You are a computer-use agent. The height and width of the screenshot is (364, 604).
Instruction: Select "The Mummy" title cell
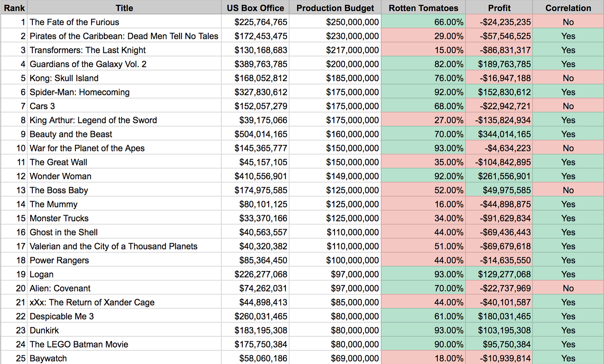[124, 204]
